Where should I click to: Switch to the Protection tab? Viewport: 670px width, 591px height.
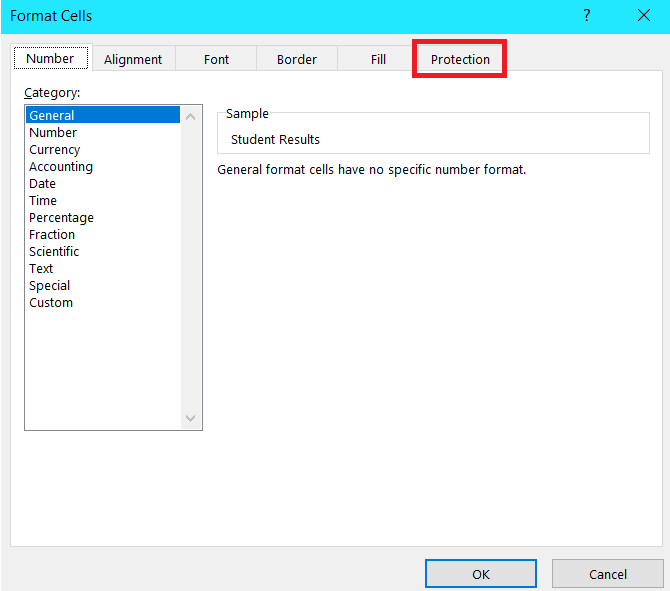click(460, 59)
